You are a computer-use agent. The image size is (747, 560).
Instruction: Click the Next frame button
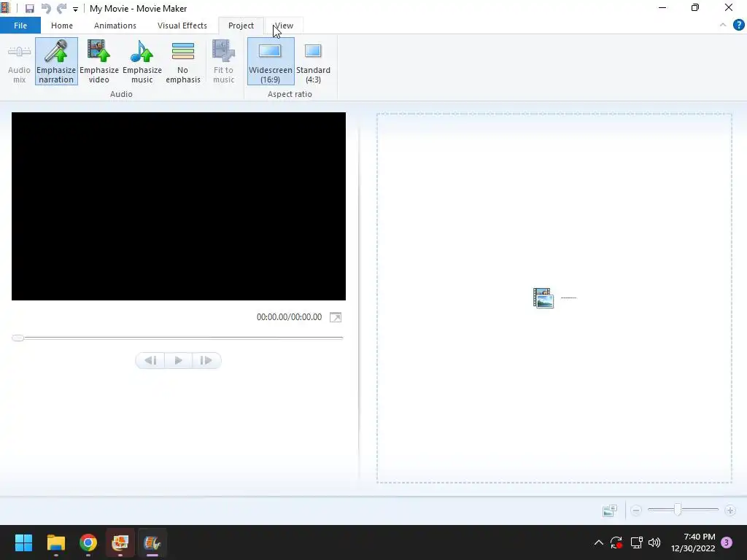206,360
